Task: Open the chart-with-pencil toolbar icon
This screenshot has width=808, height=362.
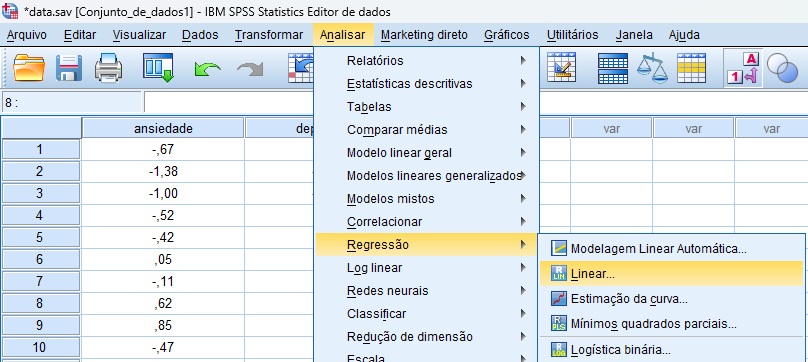Action: click(562, 68)
